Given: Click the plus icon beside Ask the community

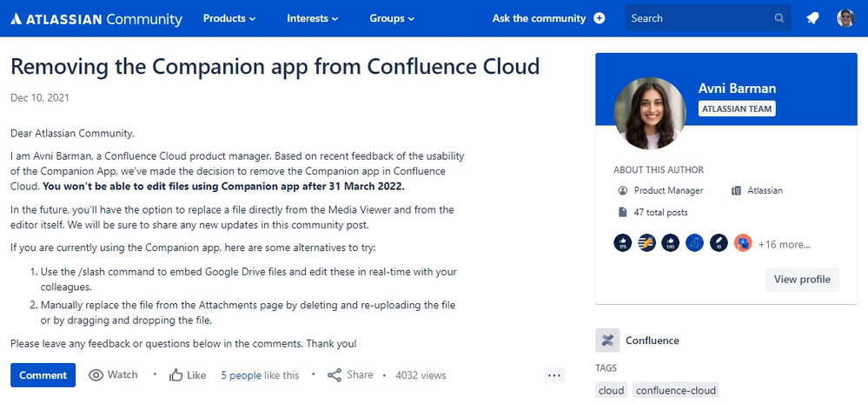Looking at the screenshot, I should [x=599, y=18].
